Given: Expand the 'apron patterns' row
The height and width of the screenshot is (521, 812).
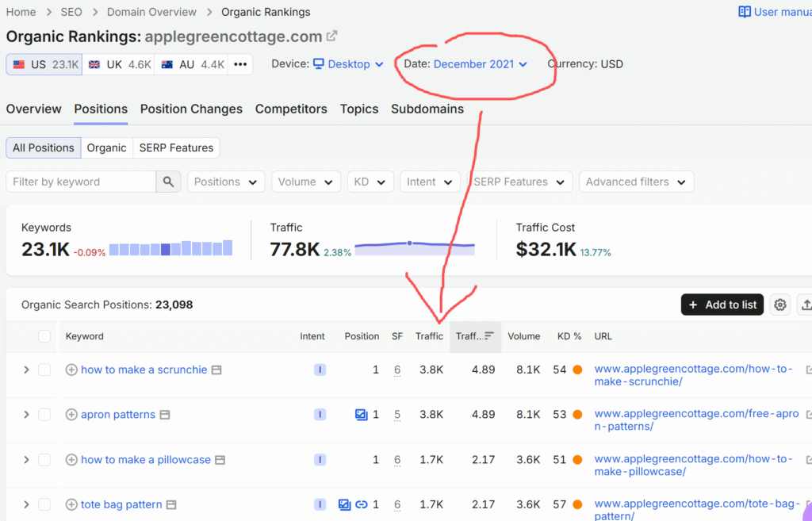Looking at the screenshot, I should (x=26, y=415).
